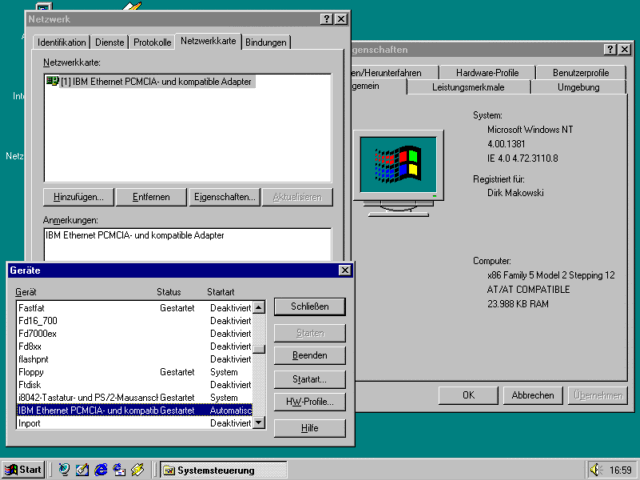Select the highlighted IBM Ethernet PCMCIA device row
Viewport: 640px width, 480px height.
[x=135, y=411]
